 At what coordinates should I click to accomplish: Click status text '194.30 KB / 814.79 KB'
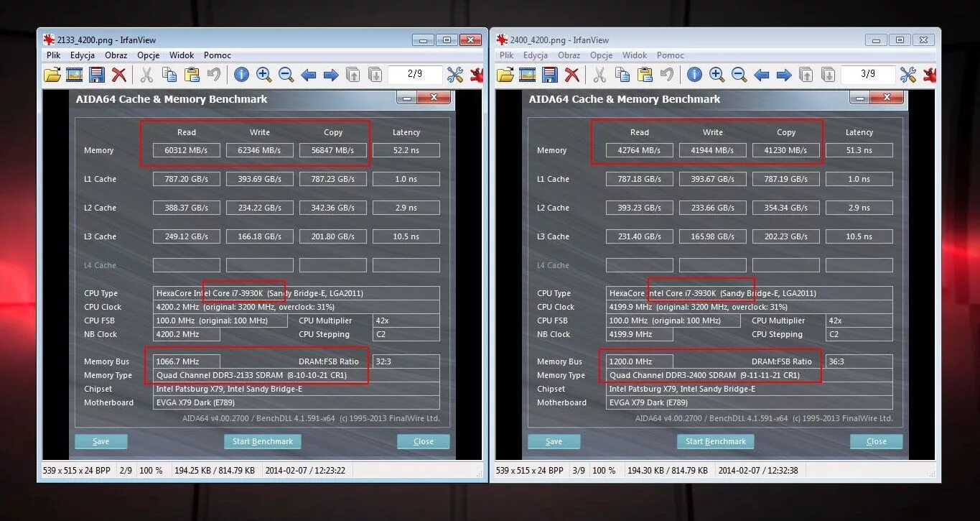click(668, 471)
